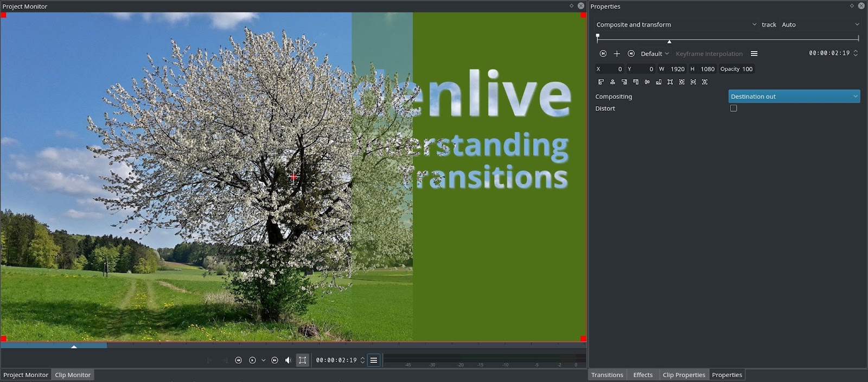Close the Properties panel
The image size is (868, 382).
pos(861,6)
